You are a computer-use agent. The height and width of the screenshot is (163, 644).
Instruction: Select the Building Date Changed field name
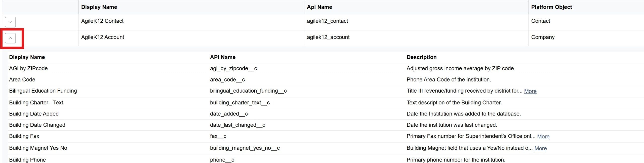37,125
